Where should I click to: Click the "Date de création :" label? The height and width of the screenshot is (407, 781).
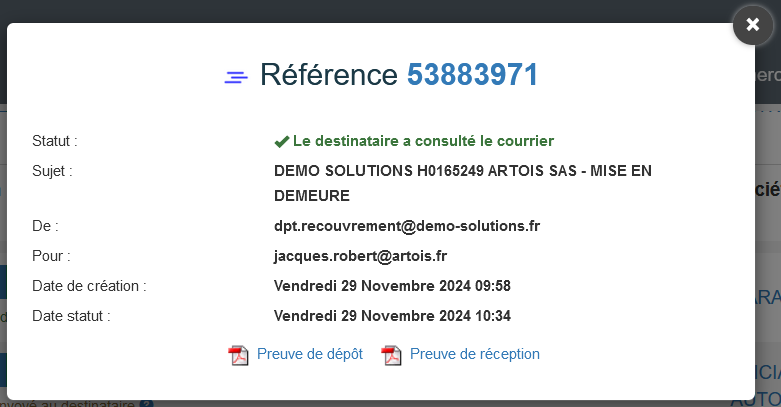click(x=89, y=286)
